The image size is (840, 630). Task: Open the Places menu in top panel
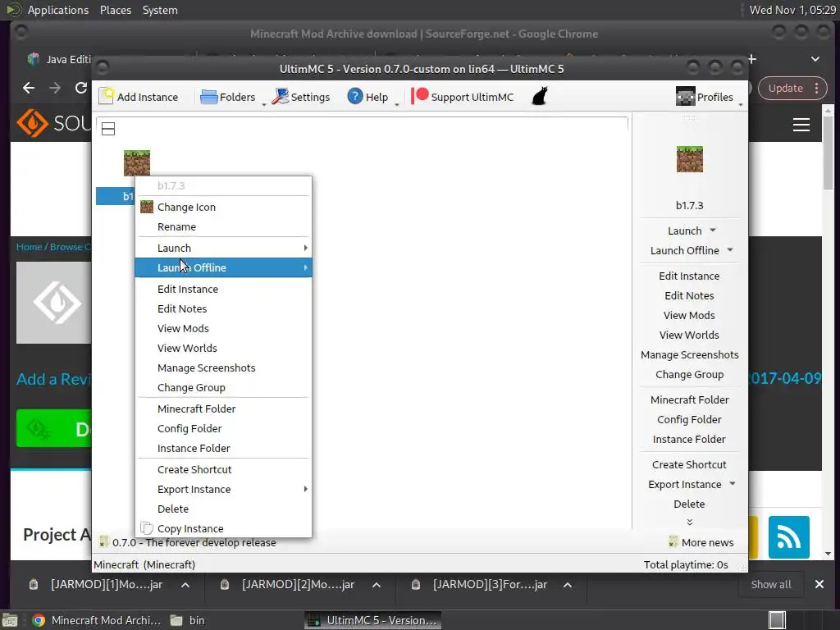(115, 10)
